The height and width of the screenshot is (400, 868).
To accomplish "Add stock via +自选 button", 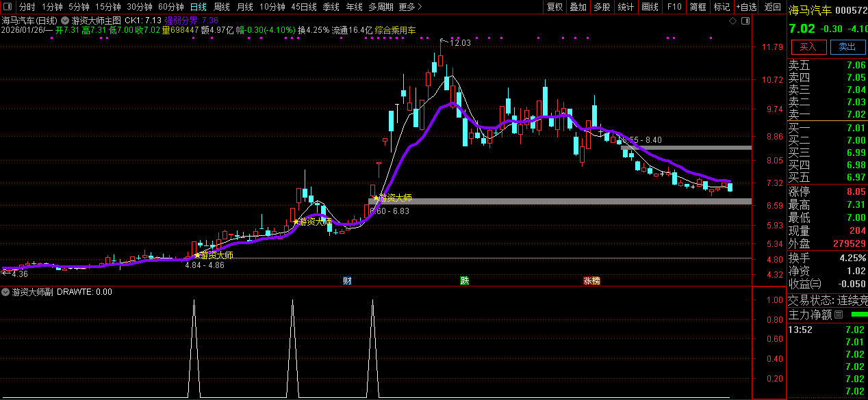I will [x=746, y=7].
